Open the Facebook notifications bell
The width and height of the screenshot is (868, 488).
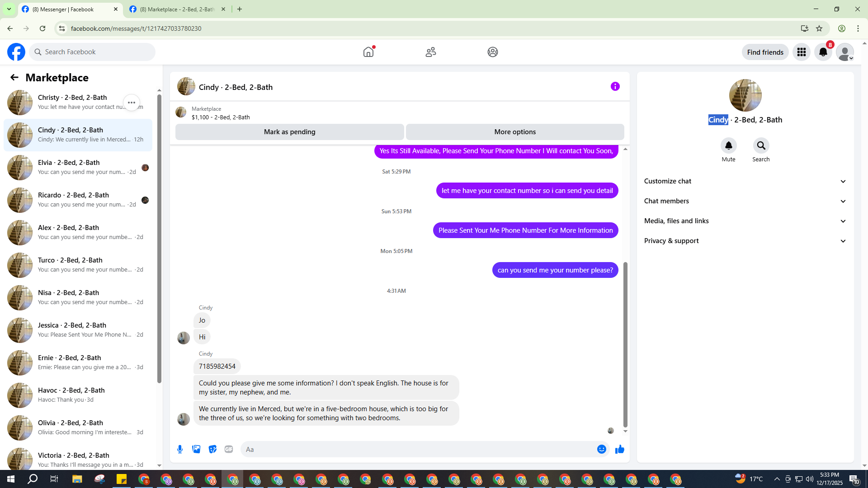[823, 52]
